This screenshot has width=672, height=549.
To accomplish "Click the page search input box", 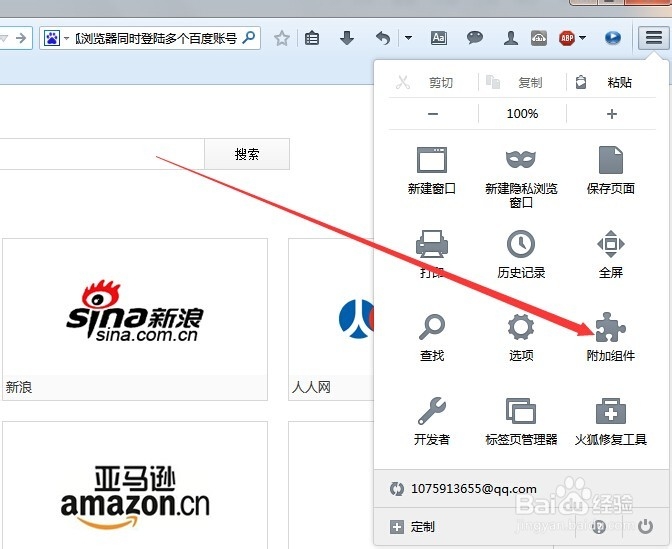I will point(102,154).
